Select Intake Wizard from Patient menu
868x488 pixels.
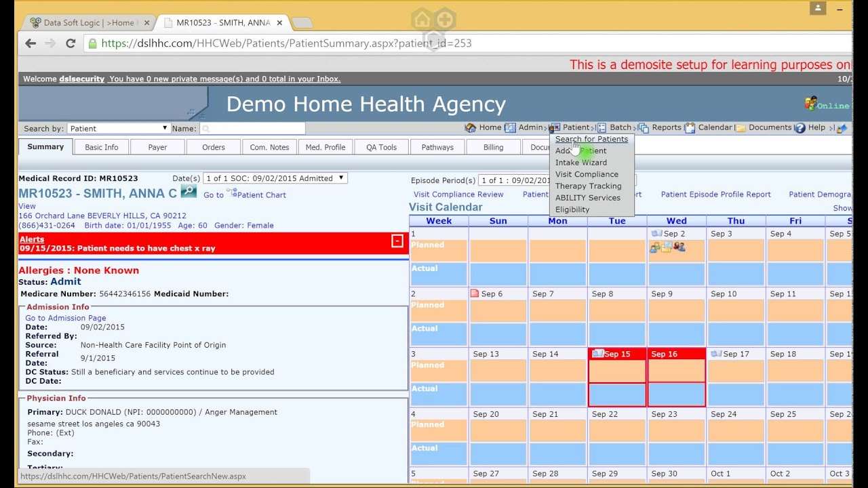click(580, 163)
